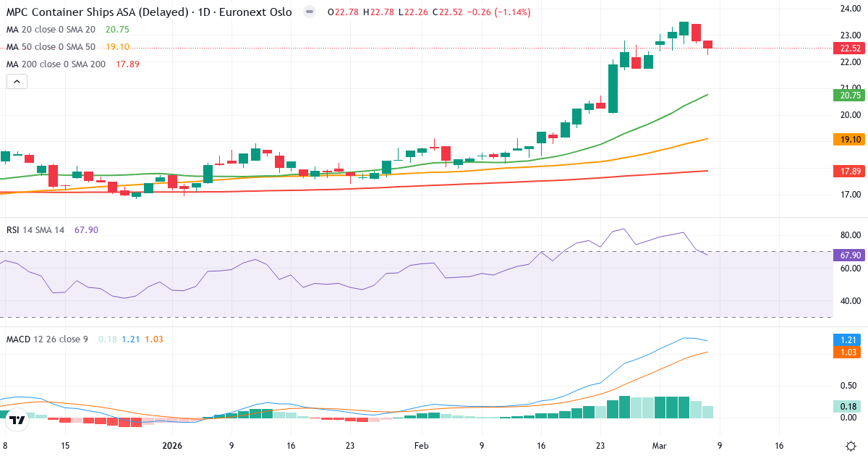Click the TradingView logo
The width and height of the screenshot is (868, 456).
point(18,419)
